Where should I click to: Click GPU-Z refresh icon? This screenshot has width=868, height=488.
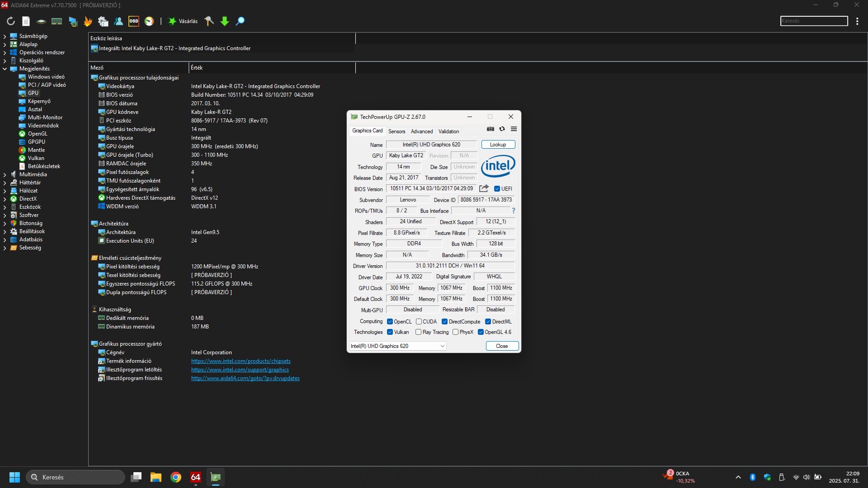tap(502, 129)
